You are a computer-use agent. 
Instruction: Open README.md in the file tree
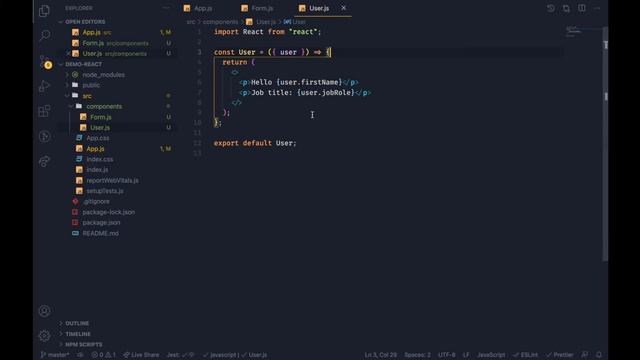[100, 233]
